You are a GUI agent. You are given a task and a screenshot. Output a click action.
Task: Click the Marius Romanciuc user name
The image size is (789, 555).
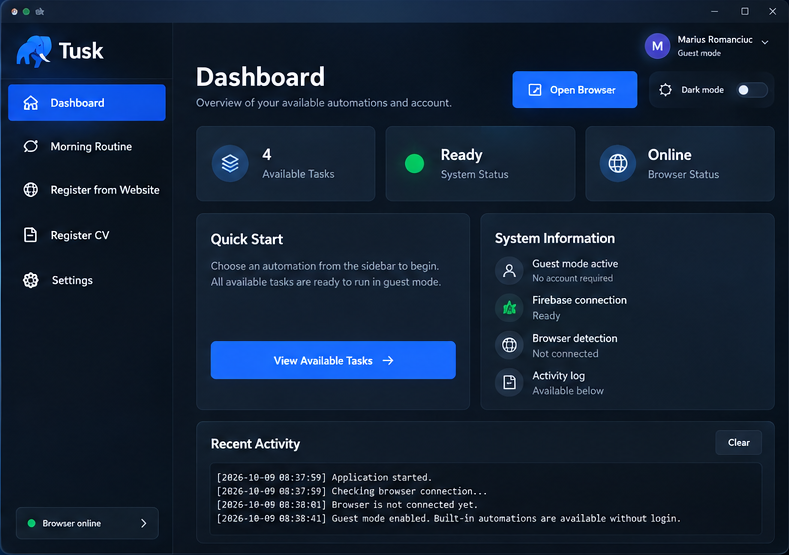[x=715, y=39]
